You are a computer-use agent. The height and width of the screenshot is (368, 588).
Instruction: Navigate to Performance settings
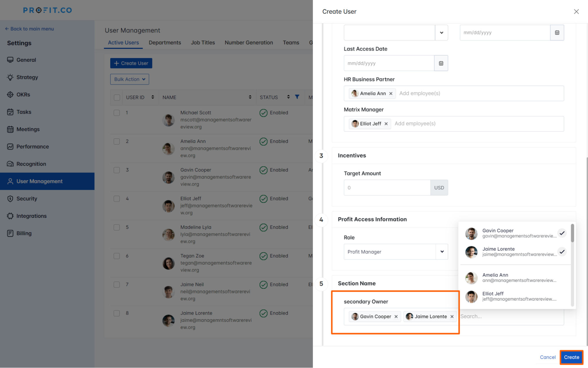point(32,146)
